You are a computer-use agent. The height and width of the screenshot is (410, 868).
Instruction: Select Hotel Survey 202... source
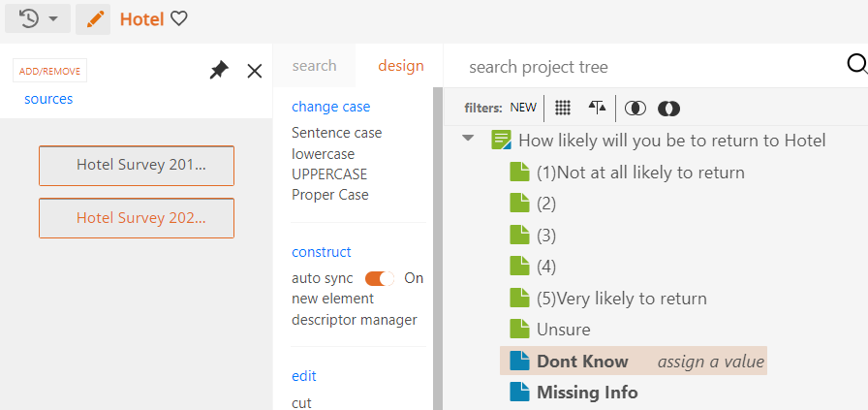[x=137, y=218]
